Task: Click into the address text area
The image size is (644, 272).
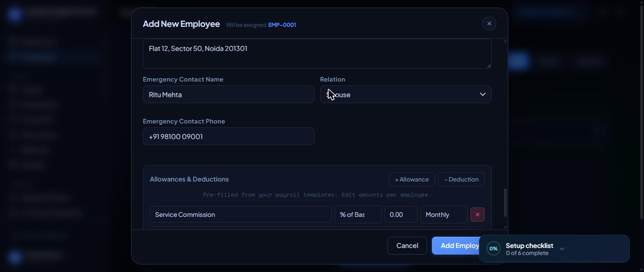Action: pyautogui.click(x=317, y=54)
